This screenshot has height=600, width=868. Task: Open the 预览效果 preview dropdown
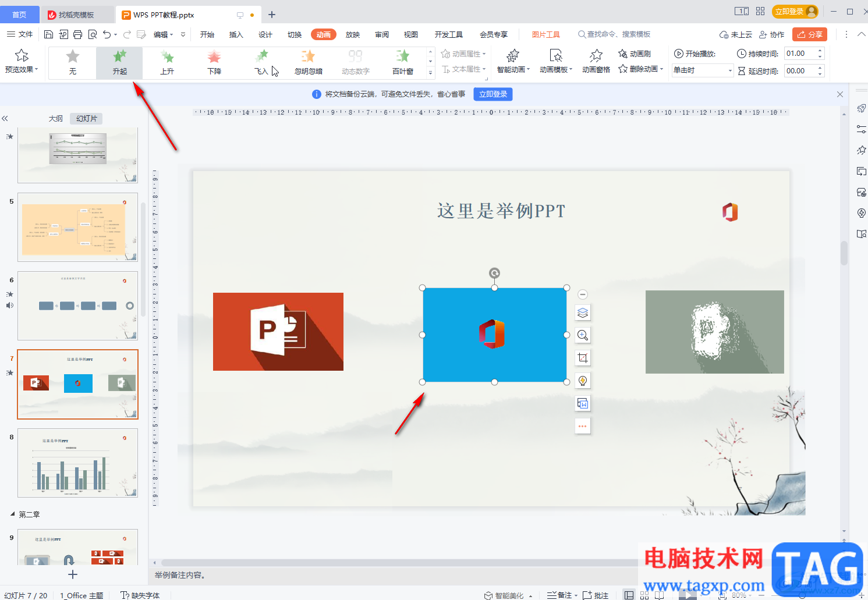click(x=22, y=62)
